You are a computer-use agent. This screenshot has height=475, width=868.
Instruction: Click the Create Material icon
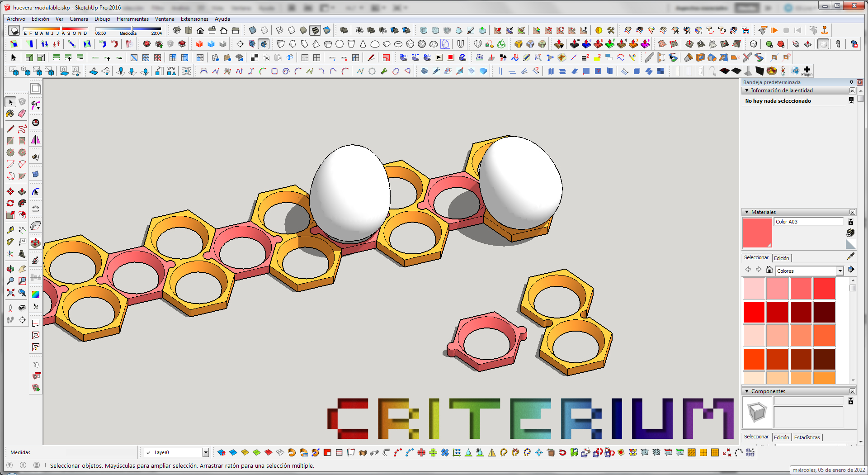(850, 233)
